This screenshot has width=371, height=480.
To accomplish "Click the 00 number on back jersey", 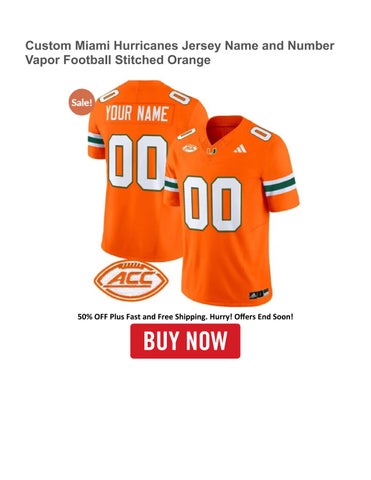I will pos(138,162).
